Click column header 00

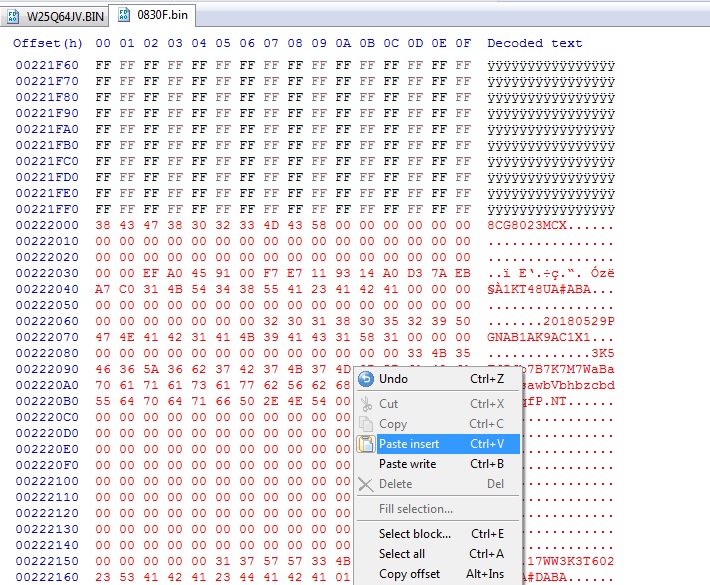[103, 43]
